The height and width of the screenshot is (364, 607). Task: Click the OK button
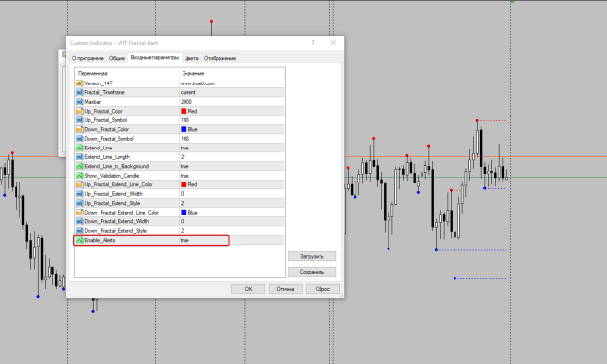pos(249,289)
